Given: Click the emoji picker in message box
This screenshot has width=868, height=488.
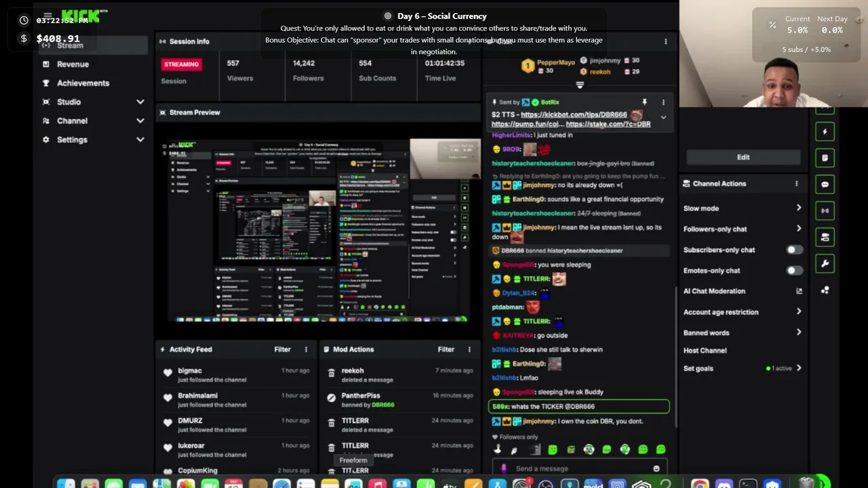Looking at the screenshot, I should (656, 468).
